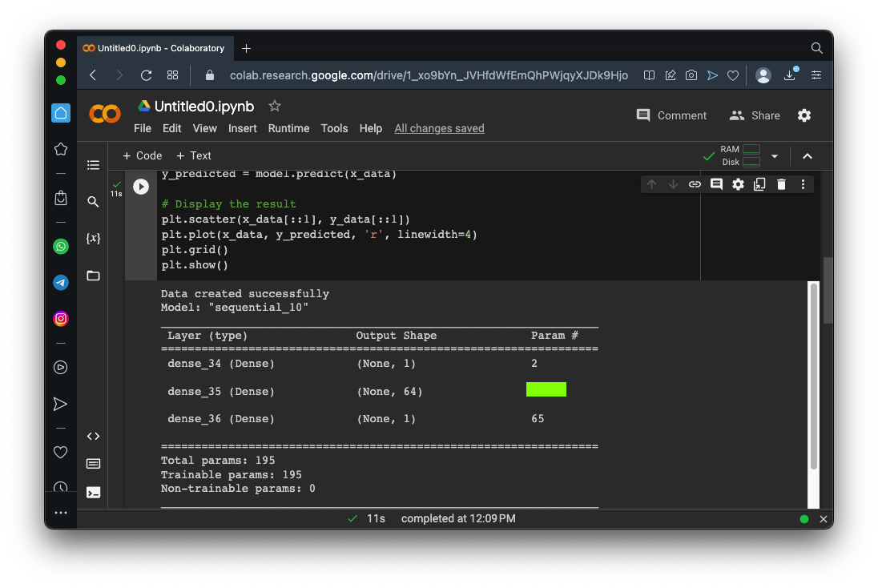
Task: Bookmark page with the heart icon
Action: (732, 75)
